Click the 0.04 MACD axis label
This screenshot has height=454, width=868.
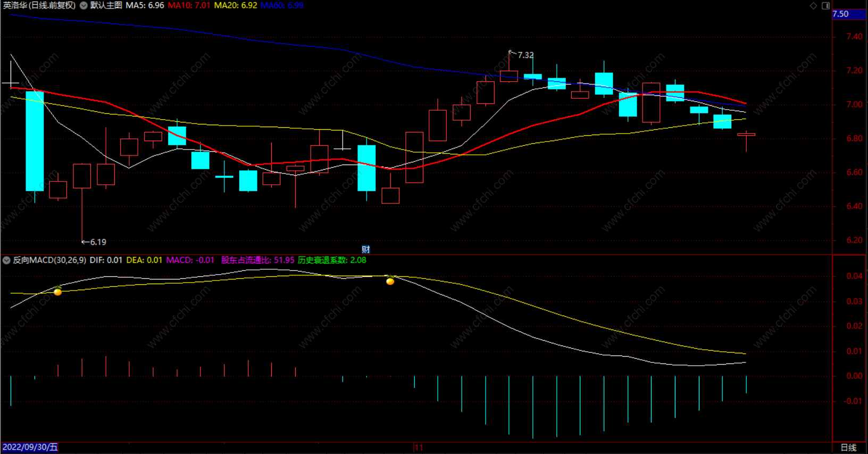point(855,276)
